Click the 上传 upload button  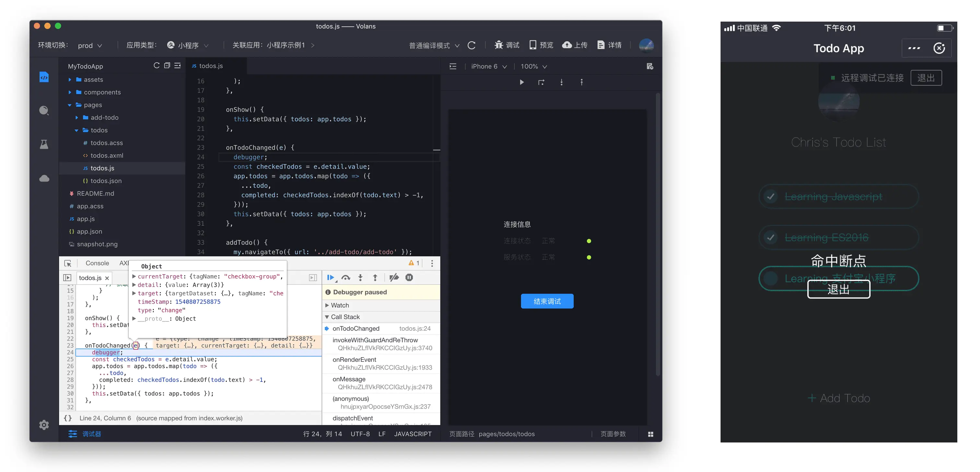pyautogui.click(x=575, y=45)
